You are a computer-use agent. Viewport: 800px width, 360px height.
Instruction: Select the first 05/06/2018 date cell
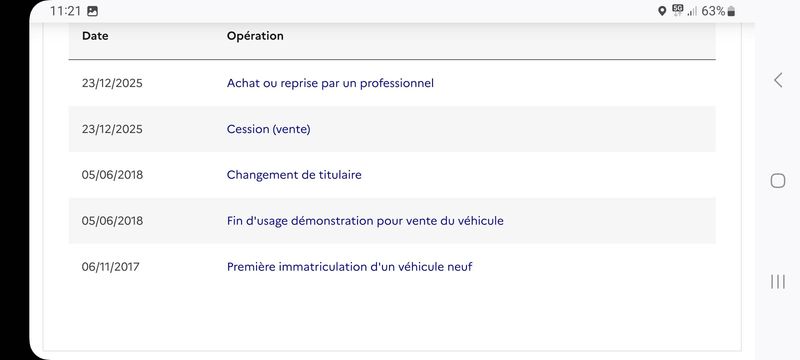tap(112, 175)
